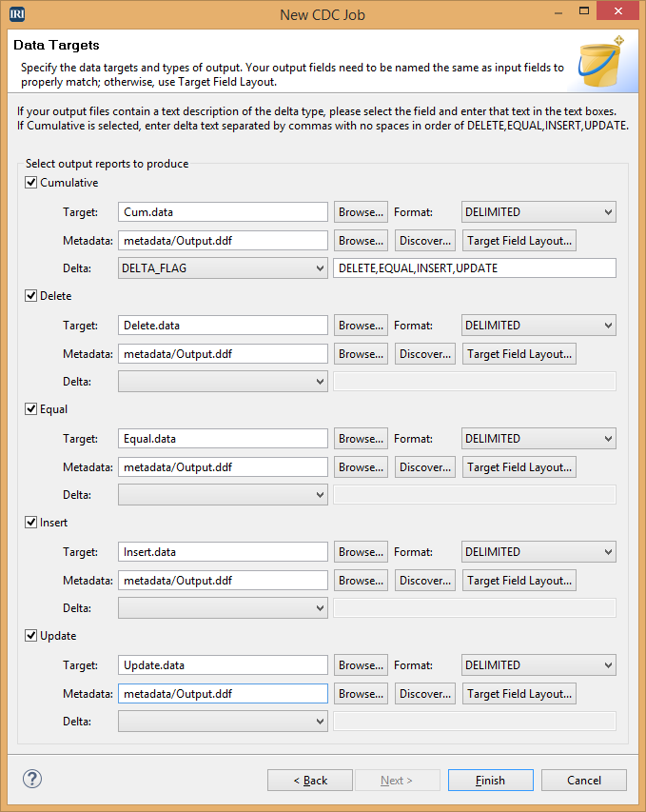
Task: Click the Update section metadata path field
Action: pos(223,694)
